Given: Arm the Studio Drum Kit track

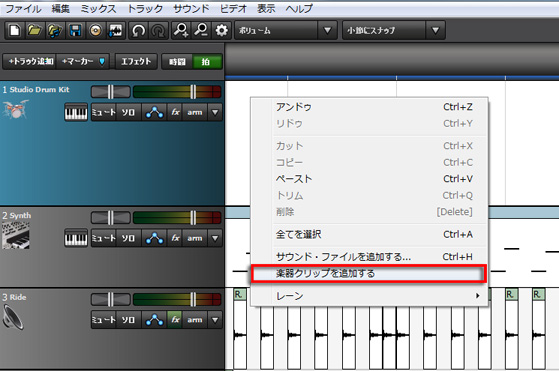Looking at the screenshot, I should point(195,113).
